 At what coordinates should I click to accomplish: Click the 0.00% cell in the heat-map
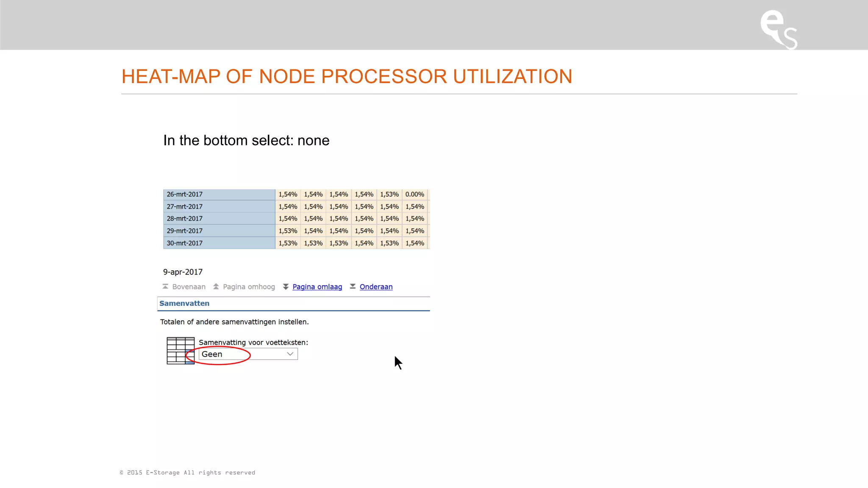[415, 194]
